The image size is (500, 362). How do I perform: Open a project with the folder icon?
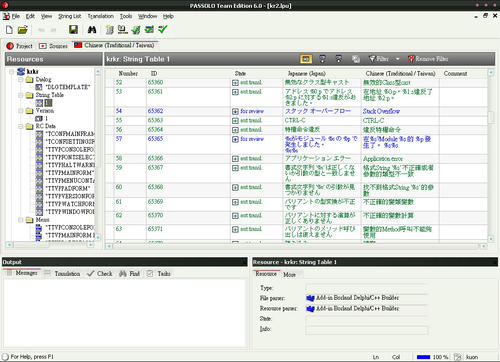click(22, 30)
